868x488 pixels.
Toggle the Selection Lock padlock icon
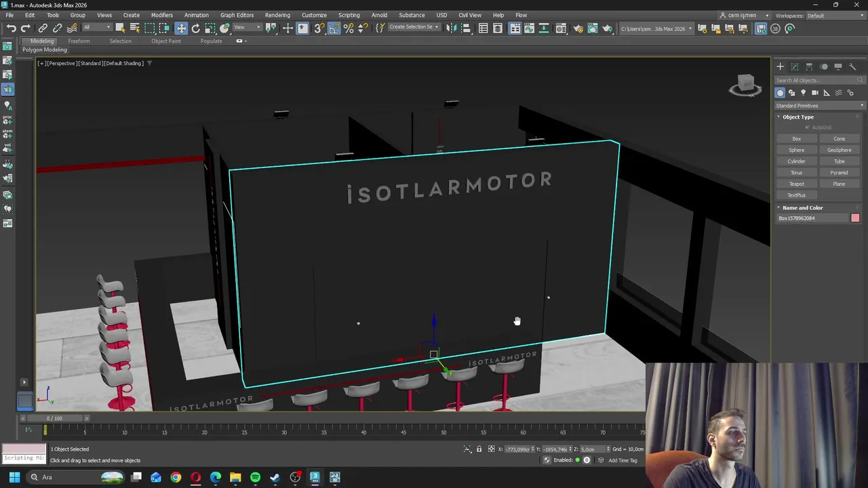(x=479, y=449)
